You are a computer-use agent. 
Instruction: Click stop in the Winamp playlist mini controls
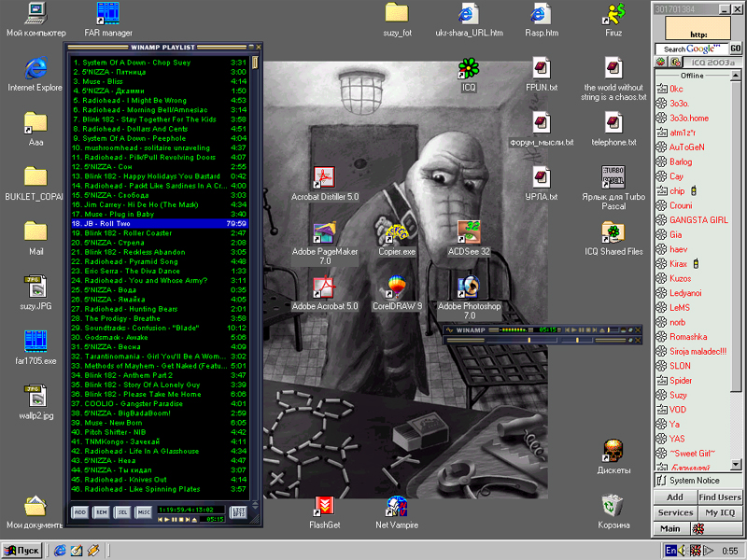coord(180,520)
